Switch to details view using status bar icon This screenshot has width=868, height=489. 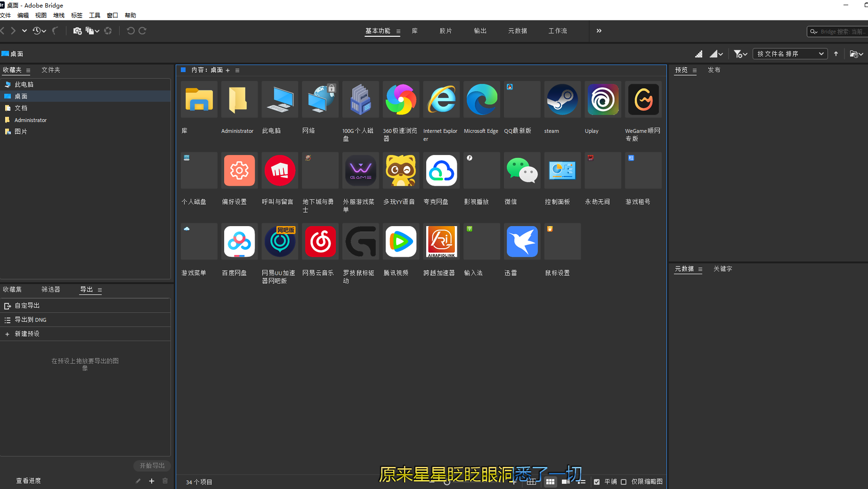[566, 482]
